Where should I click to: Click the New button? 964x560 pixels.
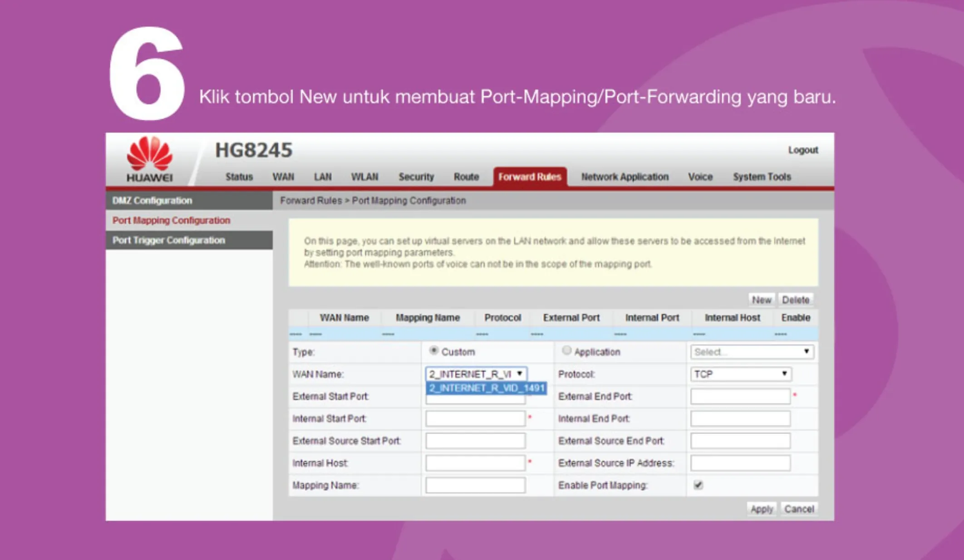click(x=762, y=300)
